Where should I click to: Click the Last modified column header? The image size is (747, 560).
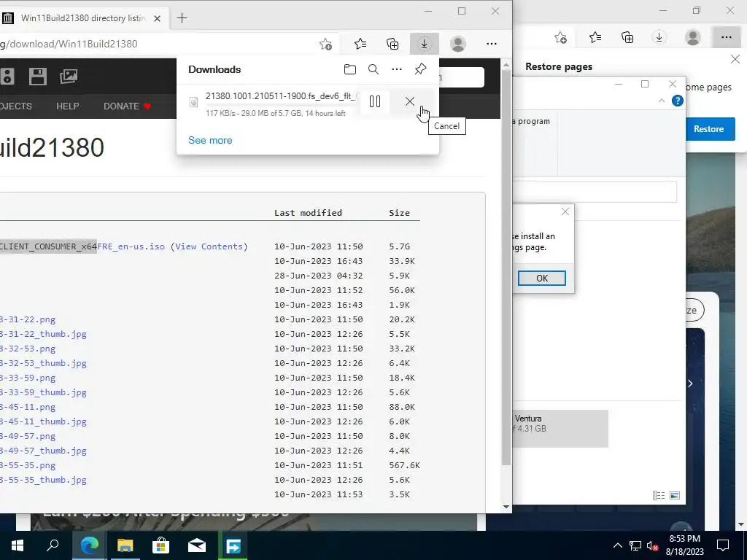(309, 213)
